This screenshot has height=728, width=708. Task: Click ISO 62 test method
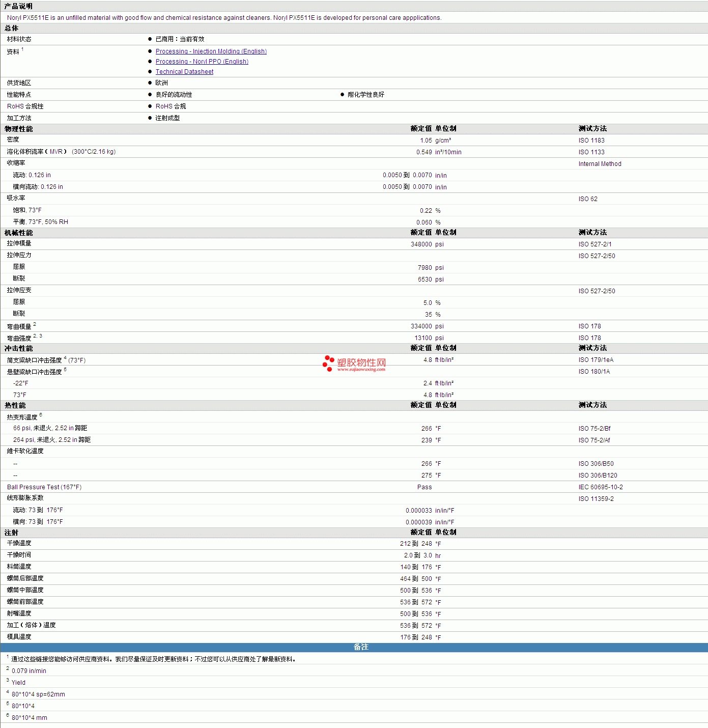click(588, 199)
